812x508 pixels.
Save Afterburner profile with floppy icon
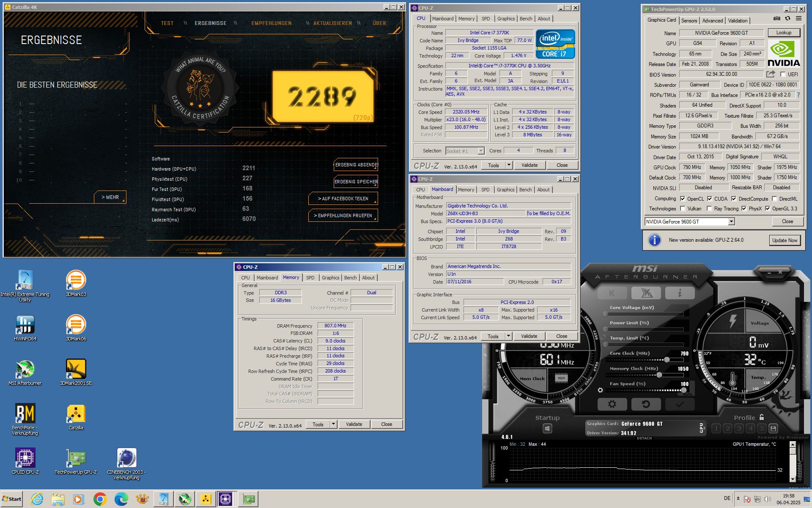(x=773, y=428)
